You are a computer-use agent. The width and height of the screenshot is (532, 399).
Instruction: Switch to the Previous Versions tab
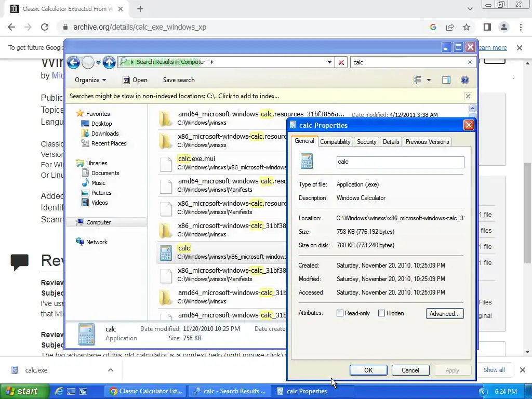coord(427,142)
